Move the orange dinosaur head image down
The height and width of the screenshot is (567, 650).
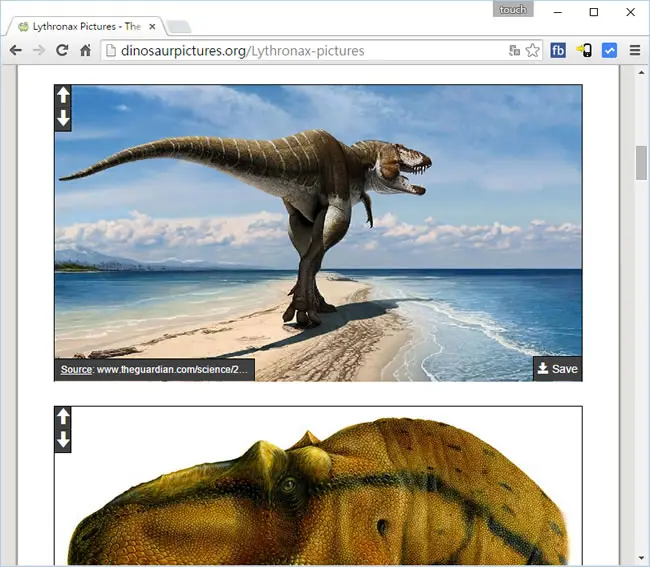pyautogui.click(x=63, y=439)
